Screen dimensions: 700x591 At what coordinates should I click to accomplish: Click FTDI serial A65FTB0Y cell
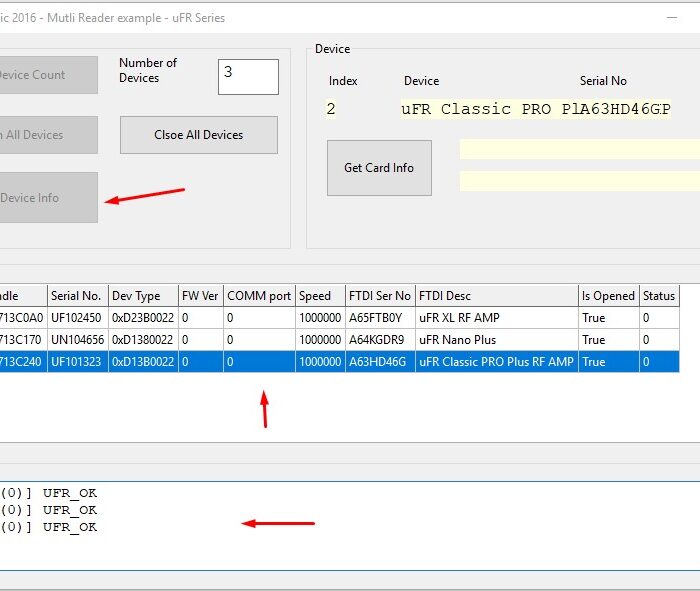click(380, 318)
